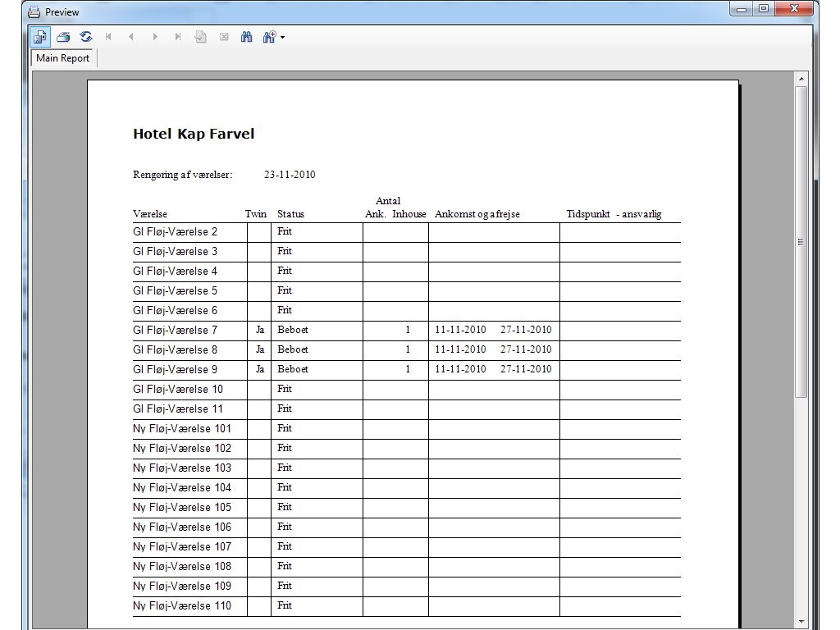
Task: Go to the first page arrow
Action: click(108, 37)
